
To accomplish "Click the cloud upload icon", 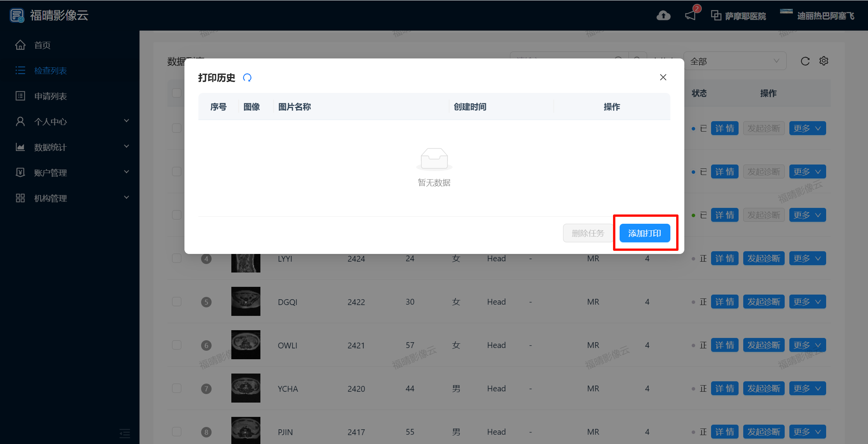I will click(x=663, y=15).
